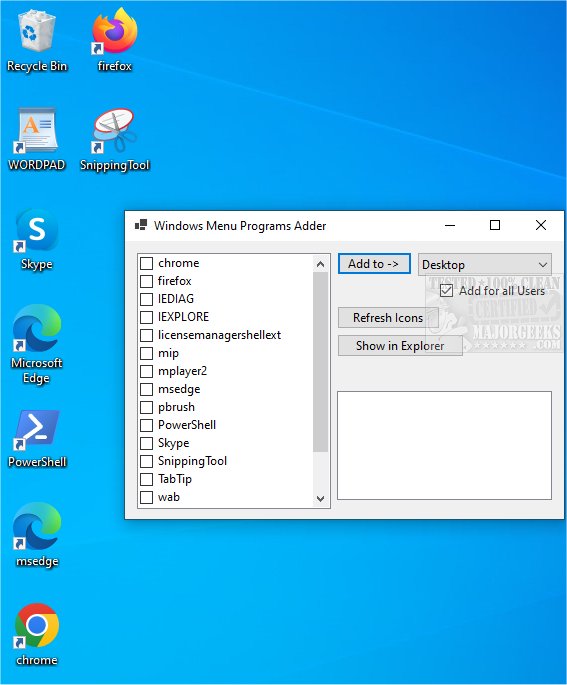Select the Skype desktop shortcut
The image size is (567, 685).
click(x=37, y=239)
